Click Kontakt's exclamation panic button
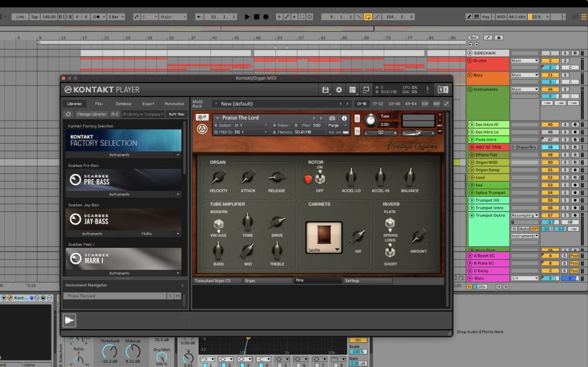588x367 pixels. [x=427, y=90]
